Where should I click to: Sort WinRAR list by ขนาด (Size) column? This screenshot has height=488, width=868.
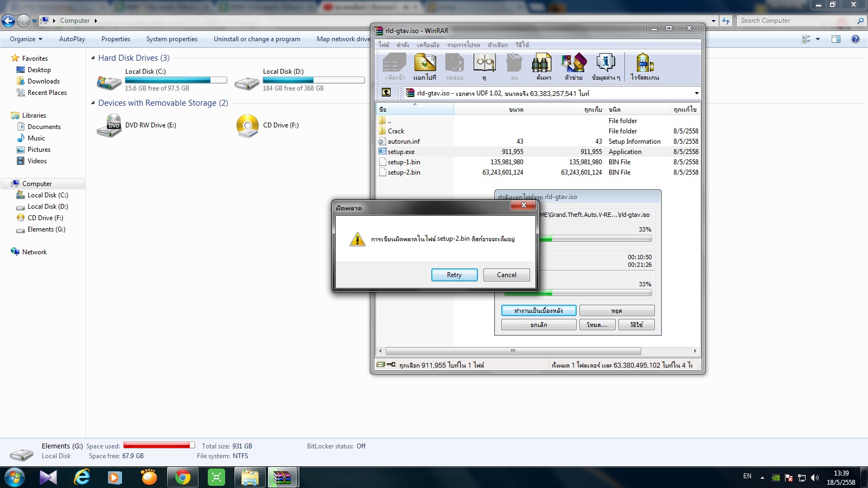coord(490,110)
